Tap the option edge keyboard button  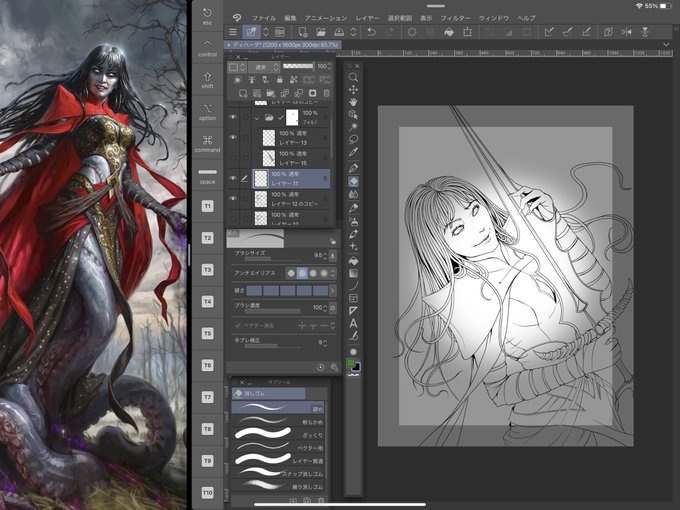pos(207,112)
